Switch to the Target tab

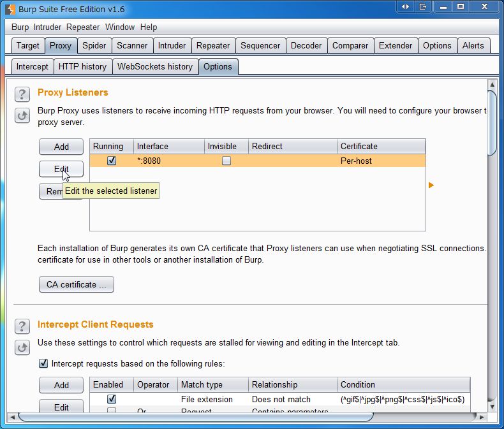pos(28,46)
